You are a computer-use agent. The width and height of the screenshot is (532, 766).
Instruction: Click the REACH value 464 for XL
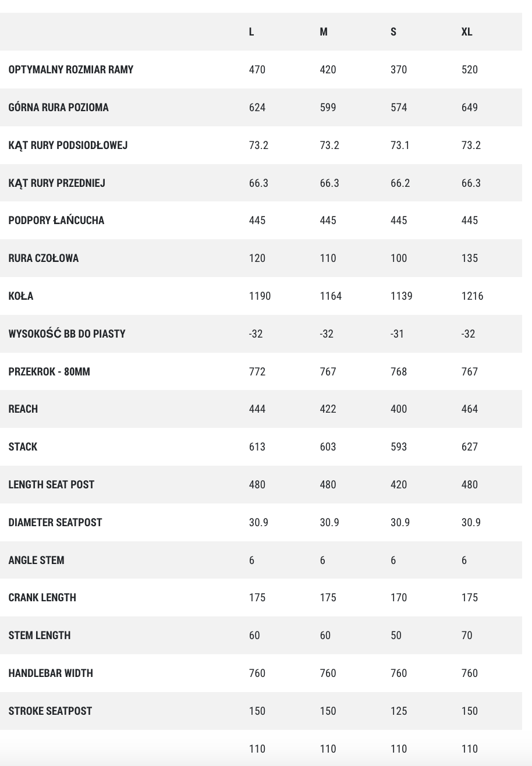coord(470,409)
